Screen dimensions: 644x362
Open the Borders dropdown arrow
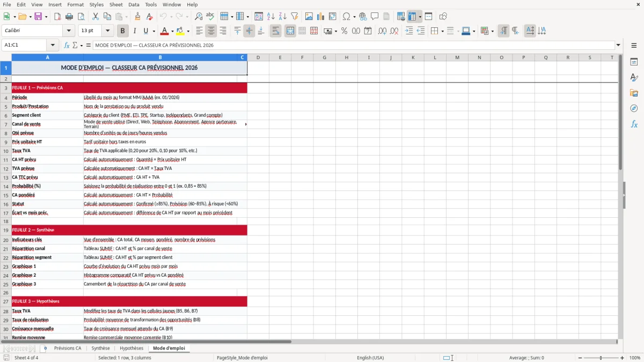(443, 31)
